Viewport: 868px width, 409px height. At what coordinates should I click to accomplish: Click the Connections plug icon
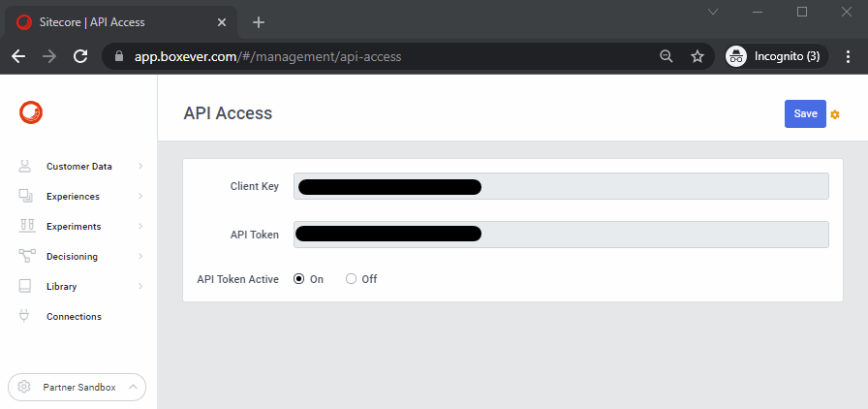[x=26, y=317]
